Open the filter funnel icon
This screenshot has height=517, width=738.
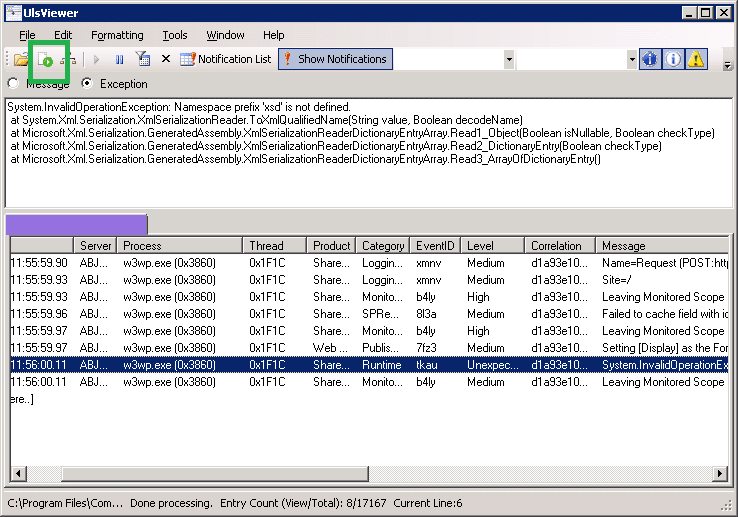[143, 59]
